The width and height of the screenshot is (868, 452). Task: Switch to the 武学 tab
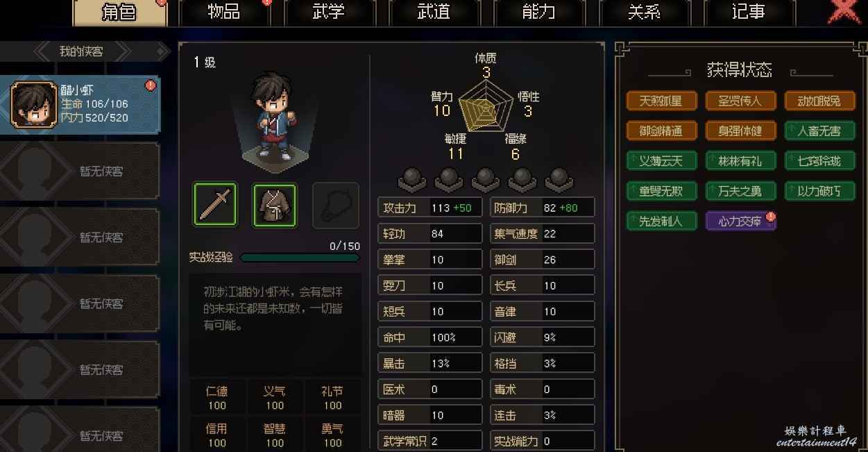330,12
